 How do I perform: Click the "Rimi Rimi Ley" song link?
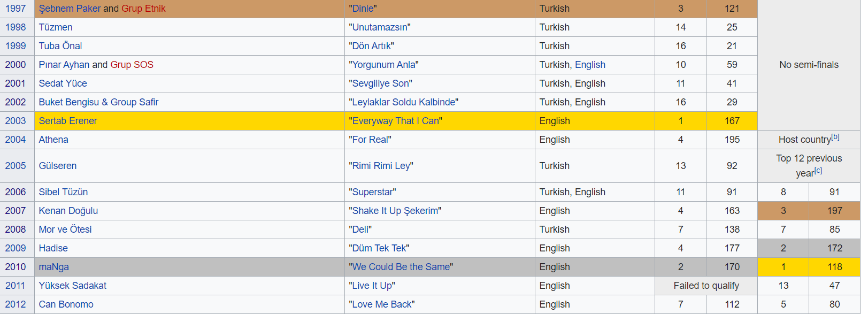(x=381, y=166)
